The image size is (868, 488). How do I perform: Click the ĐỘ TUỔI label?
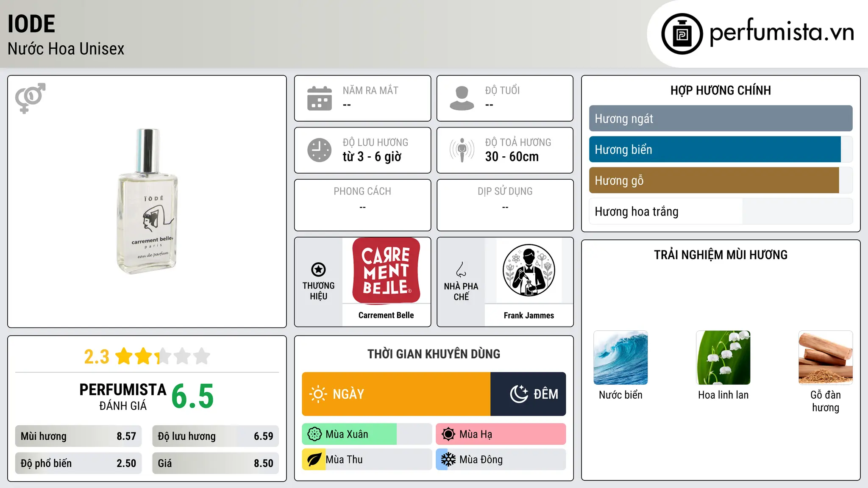502,91
